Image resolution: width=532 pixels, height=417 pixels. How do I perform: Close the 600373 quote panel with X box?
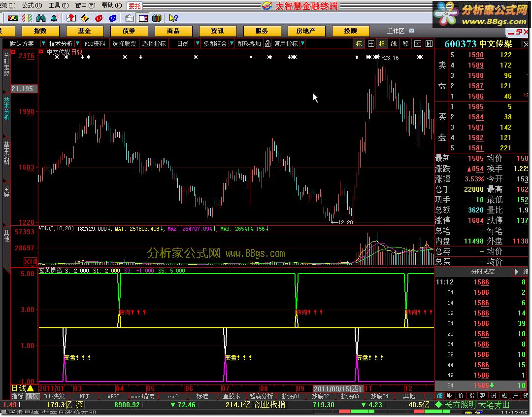[x=526, y=44]
